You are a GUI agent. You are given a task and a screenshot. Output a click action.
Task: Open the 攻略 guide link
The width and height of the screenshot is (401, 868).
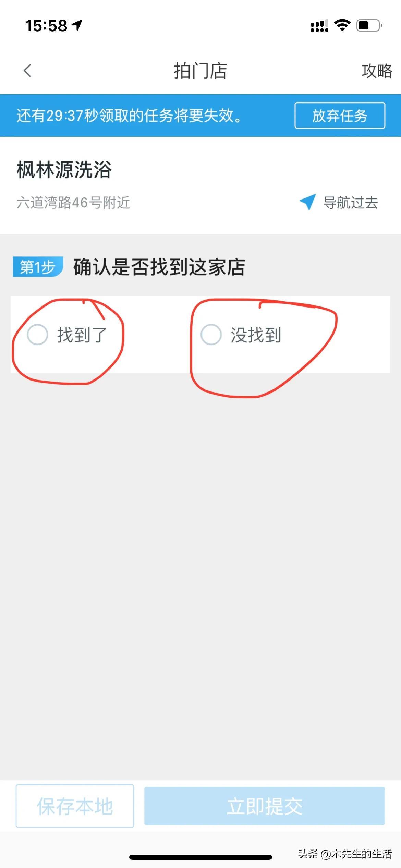tap(377, 71)
